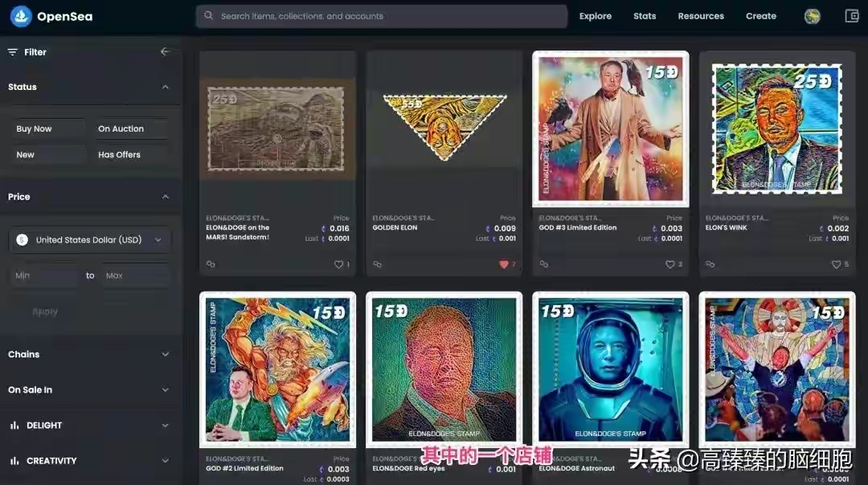Expand the DELIGHT property filter
Image resolution: width=868 pixels, height=485 pixels.
point(165,426)
